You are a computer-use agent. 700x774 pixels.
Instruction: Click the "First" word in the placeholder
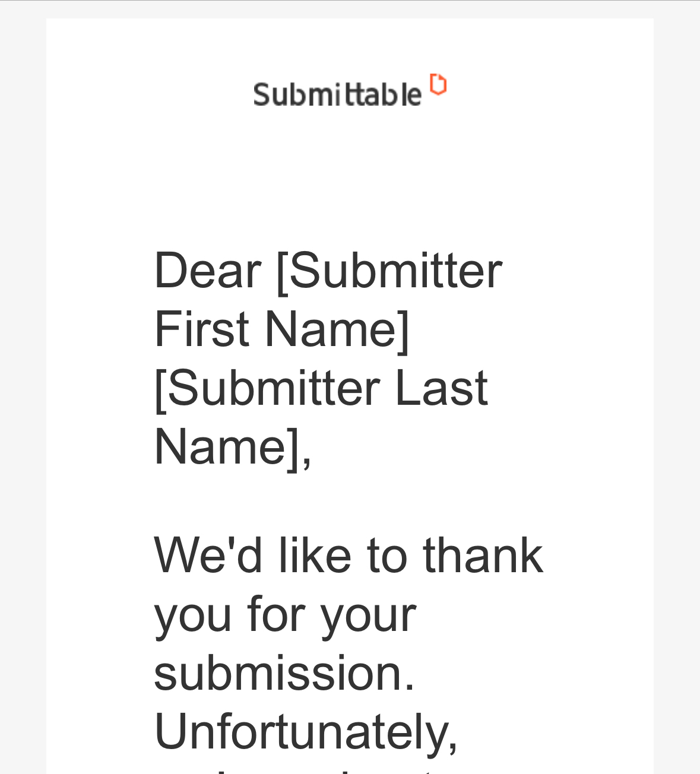201,329
